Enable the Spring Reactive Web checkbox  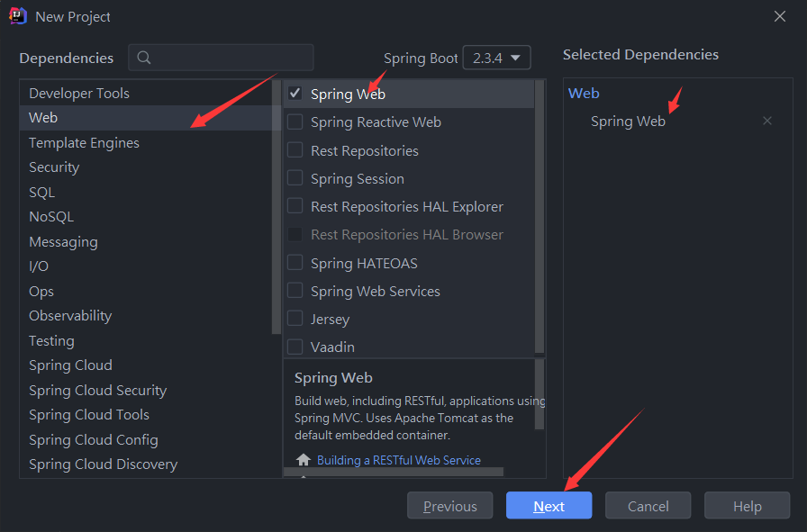295,122
